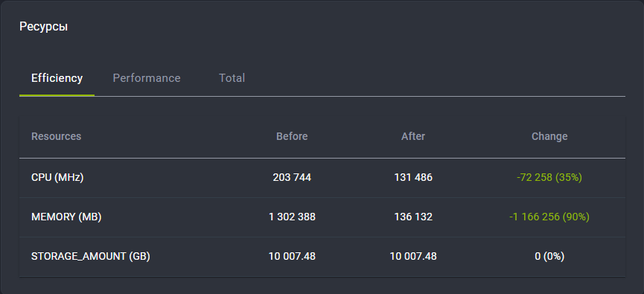Click the Change column header
This screenshot has height=294, width=644.
549,136
